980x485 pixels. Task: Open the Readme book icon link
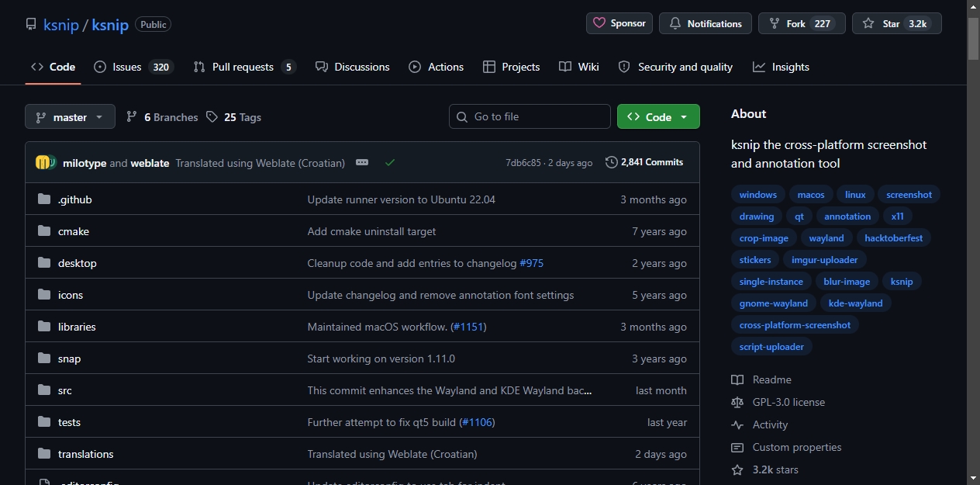[x=737, y=379]
